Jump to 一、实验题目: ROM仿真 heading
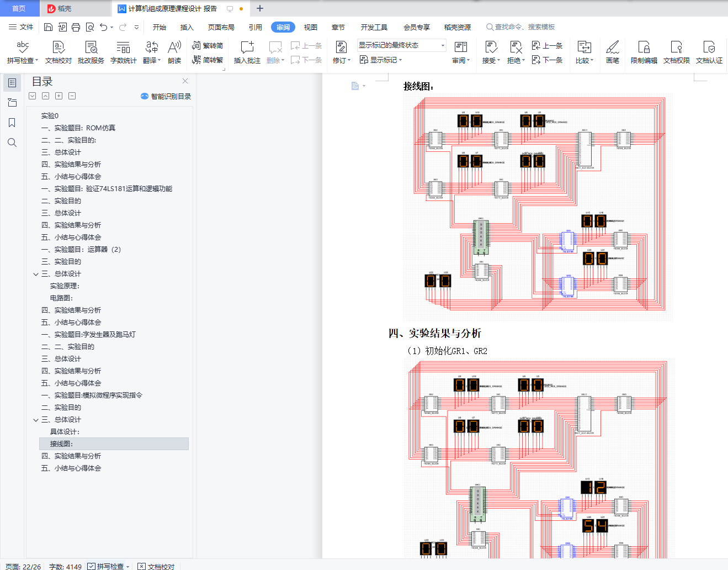Screen dimensions: 728x570 (x=78, y=128)
